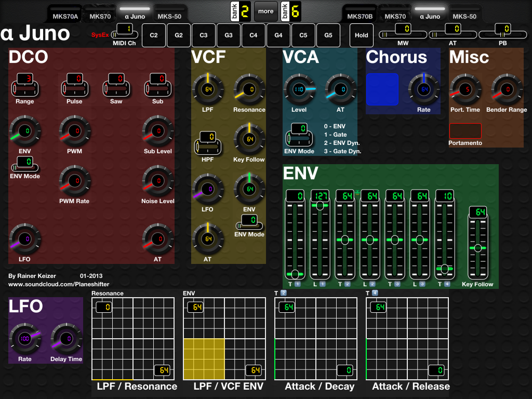Click the PWM Rate knob
The width and height of the screenshot is (532, 399).
[75, 181]
